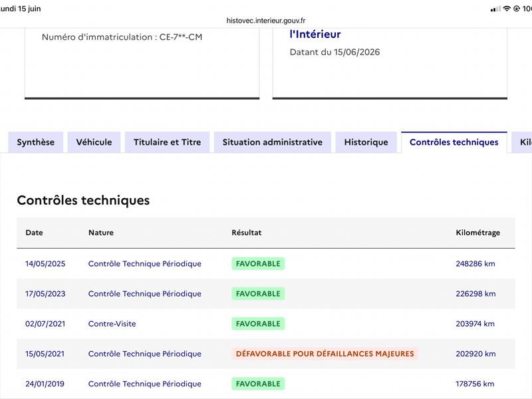Select the 226298 km mileage value

[475, 294]
